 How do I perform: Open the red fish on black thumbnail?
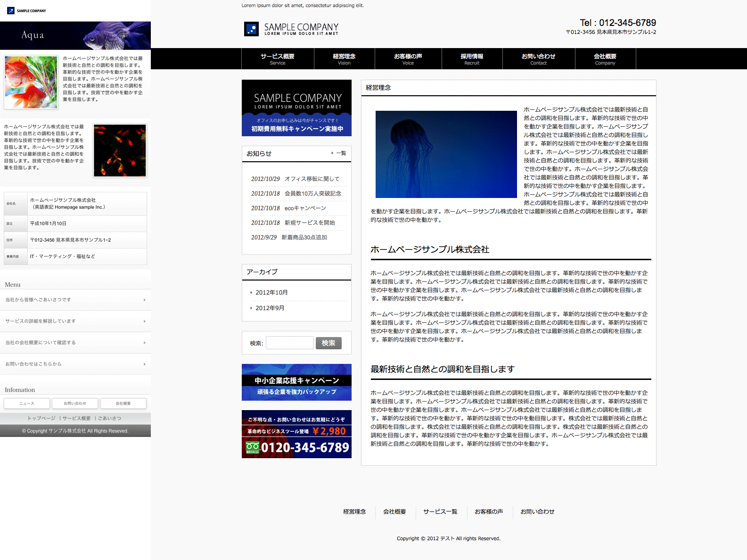pos(120,150)
